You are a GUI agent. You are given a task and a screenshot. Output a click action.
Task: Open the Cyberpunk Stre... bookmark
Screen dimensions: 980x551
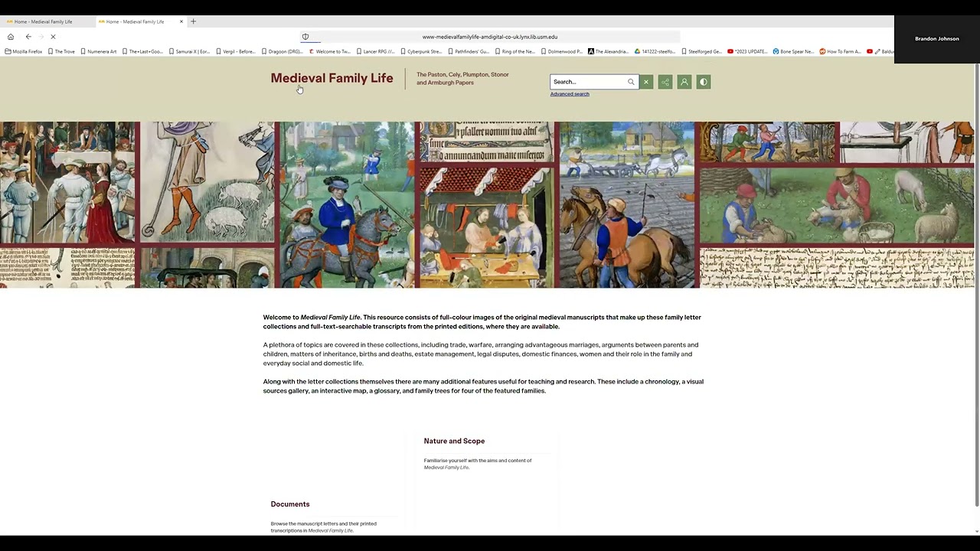pyautogui.click(x=422, y=51)
